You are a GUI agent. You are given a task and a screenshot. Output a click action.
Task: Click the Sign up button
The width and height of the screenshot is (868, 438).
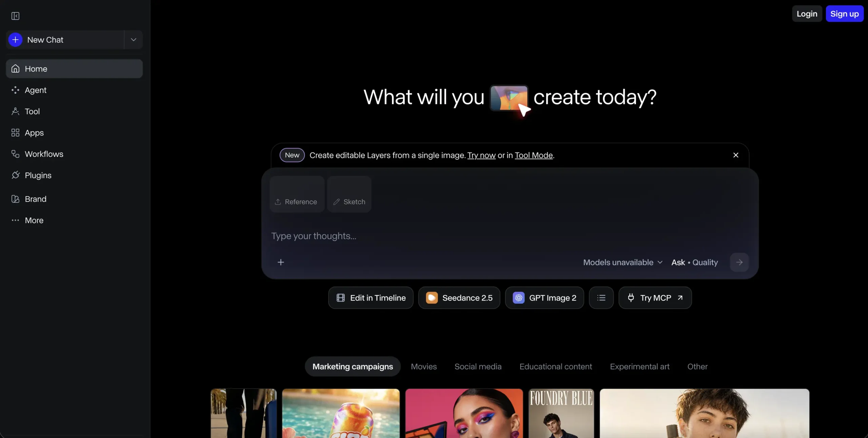tap(845, 14)
